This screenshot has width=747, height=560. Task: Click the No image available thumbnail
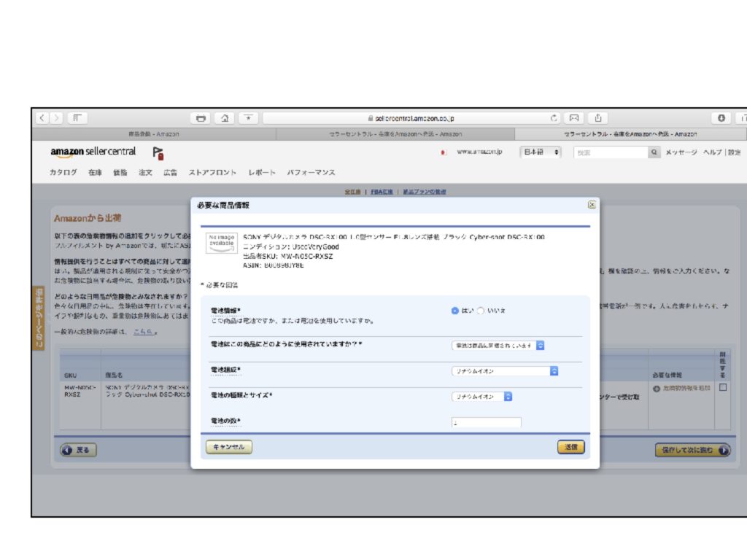(222, 243)
